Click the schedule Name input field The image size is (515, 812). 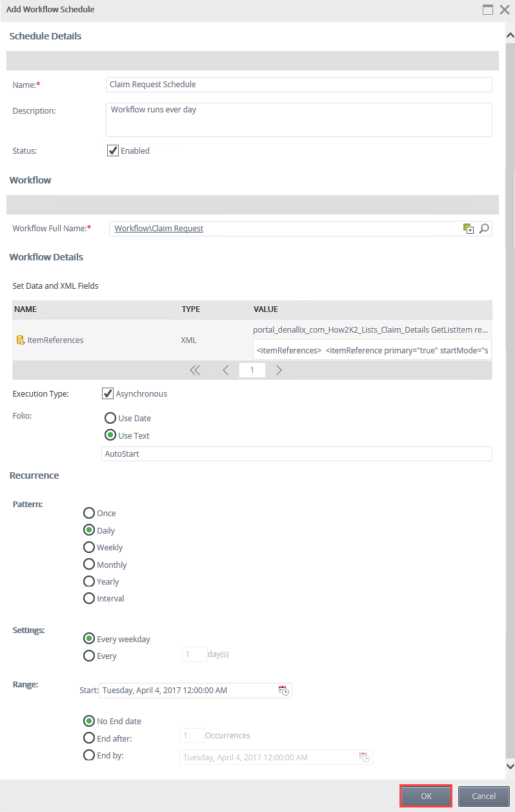coord(298,85)
